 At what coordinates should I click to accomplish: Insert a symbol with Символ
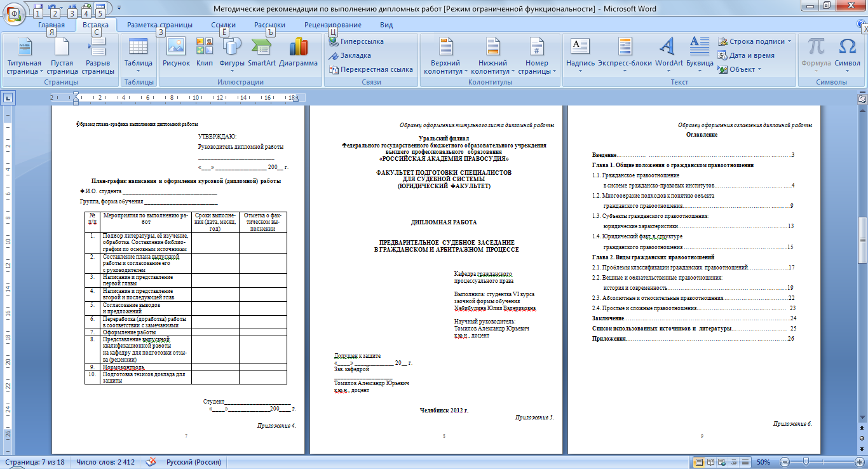847,56
